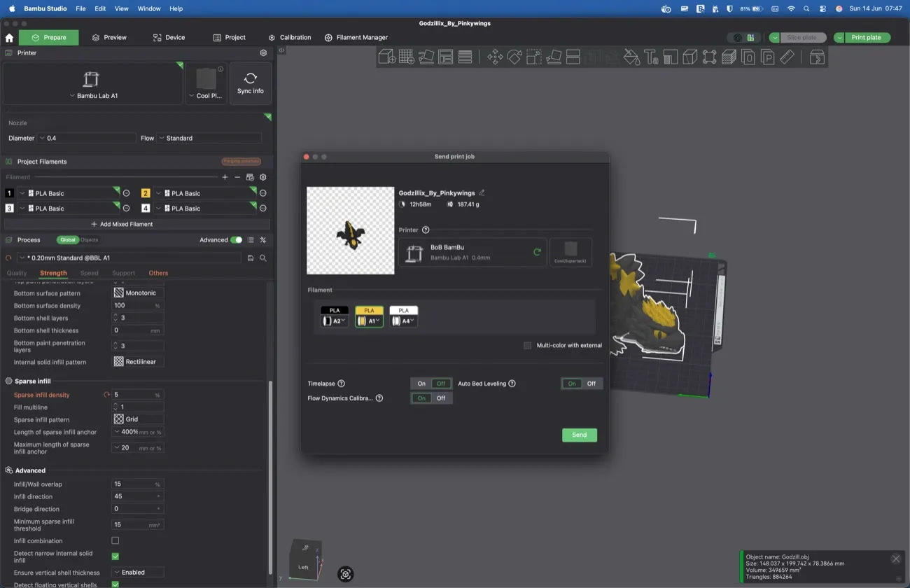The width and height of the screenshot is (910, 588).
Task: Click the compare presets icon beside Advanced
Action: (263, 240)
